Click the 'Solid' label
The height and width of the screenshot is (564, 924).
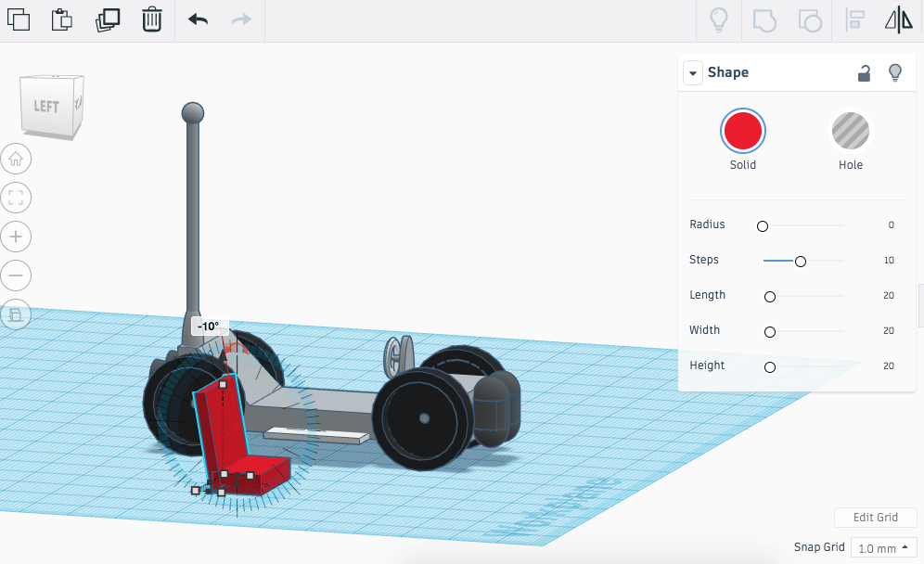[742, 165]
